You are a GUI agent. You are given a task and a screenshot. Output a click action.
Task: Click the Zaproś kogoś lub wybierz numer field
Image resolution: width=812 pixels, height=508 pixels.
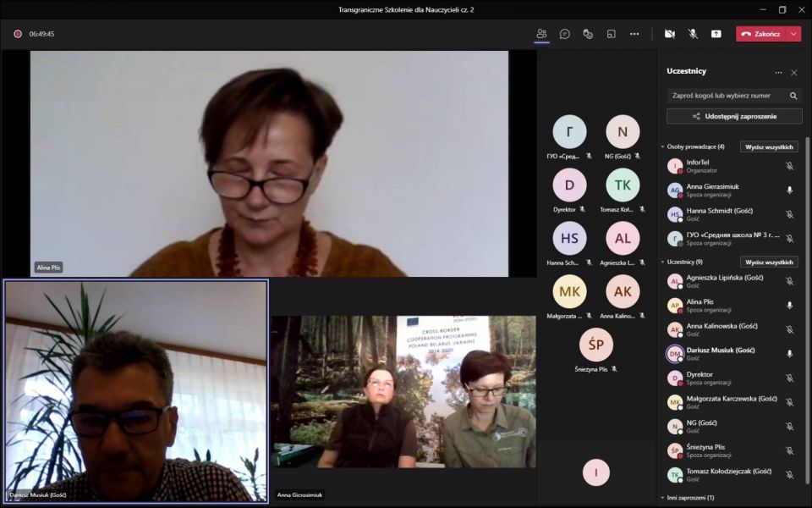click(x=726, y=96)
